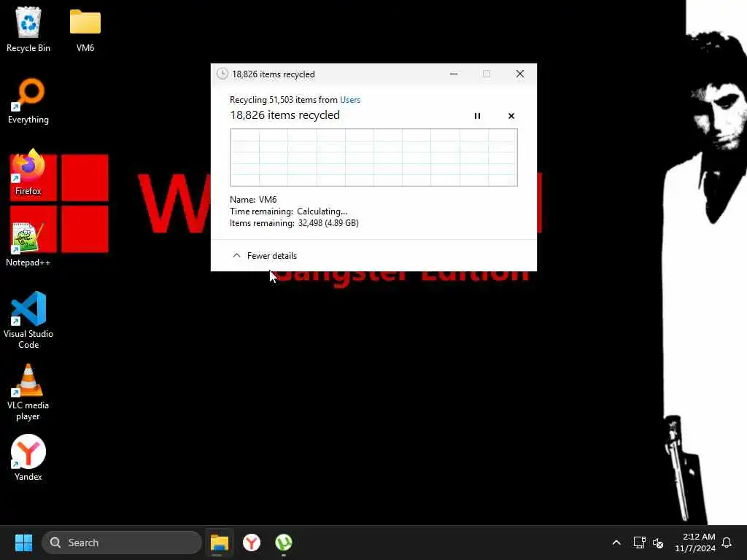
Task: Follow the Users link in the dialog
Action: click(x=350, y=99)
